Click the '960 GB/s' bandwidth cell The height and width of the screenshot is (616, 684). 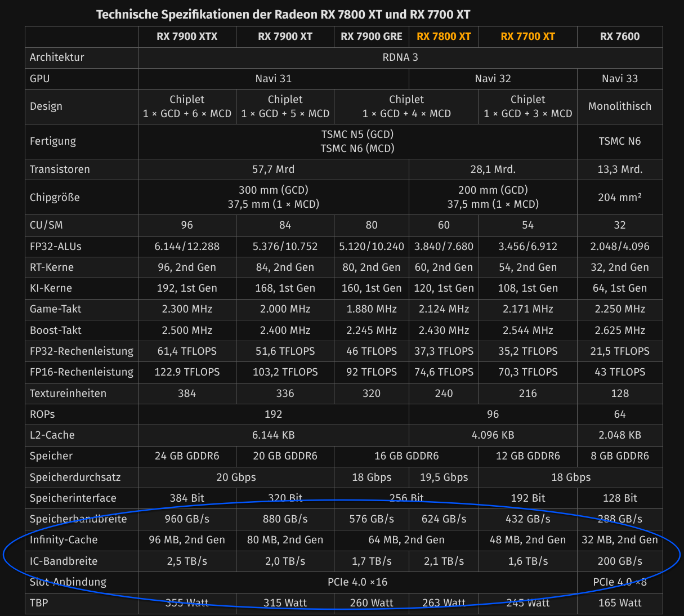187,519
